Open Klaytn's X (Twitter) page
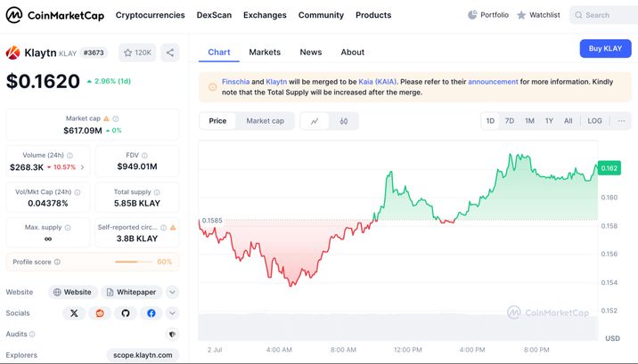This screenshot has height=364, width=638. tap(74, 313)
